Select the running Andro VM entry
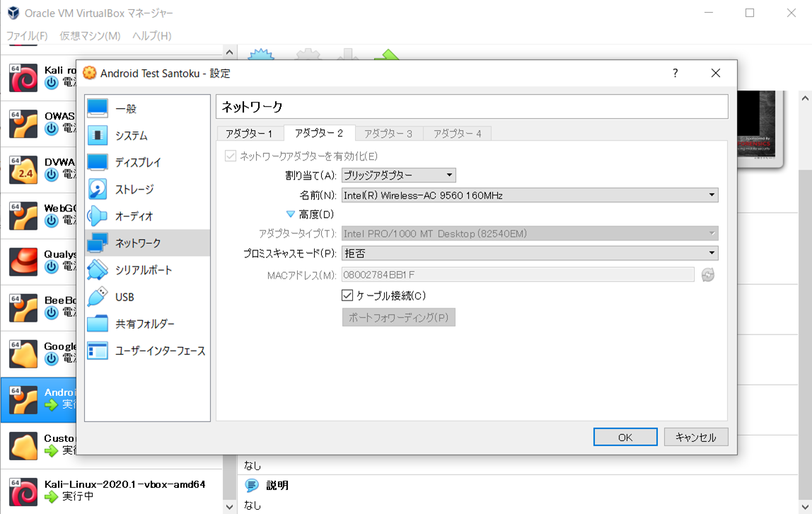Screen dimensions: 812x514 (39, 399)
